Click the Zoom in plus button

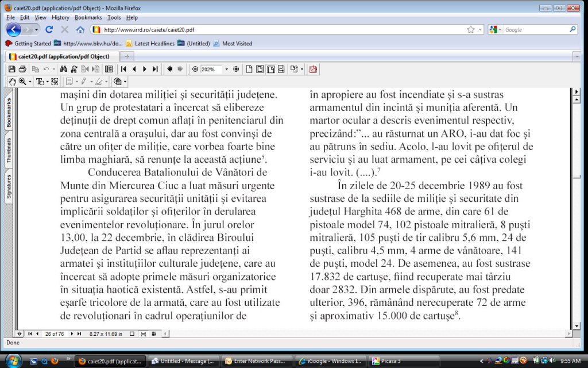click(x=235, y=69)
